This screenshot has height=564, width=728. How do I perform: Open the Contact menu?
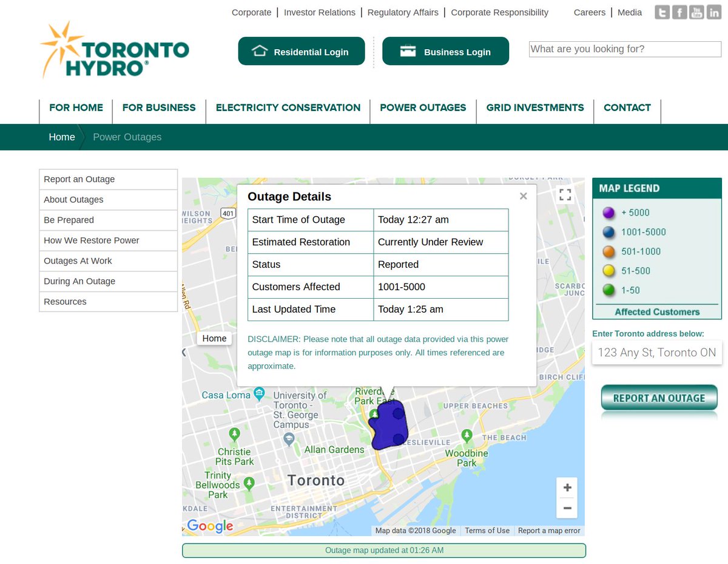click(x=627, y=107)
